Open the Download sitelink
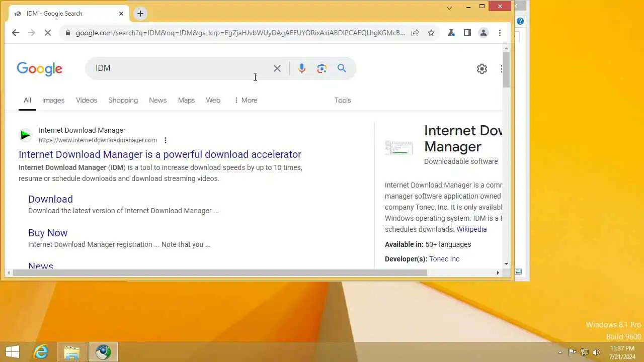The width and height of the screenshot is (644, 362). coord(50,199)
